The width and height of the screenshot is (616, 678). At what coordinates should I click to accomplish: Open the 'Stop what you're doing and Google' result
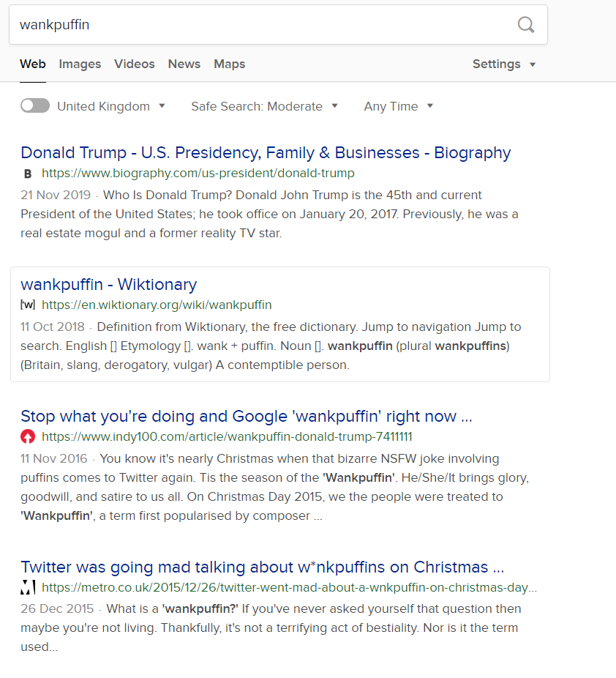click(247, 417)
